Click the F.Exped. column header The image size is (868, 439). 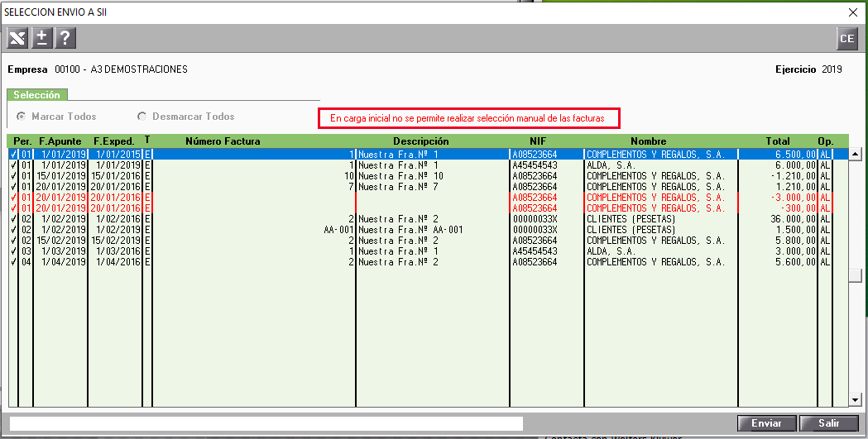[x=114, y=141]
